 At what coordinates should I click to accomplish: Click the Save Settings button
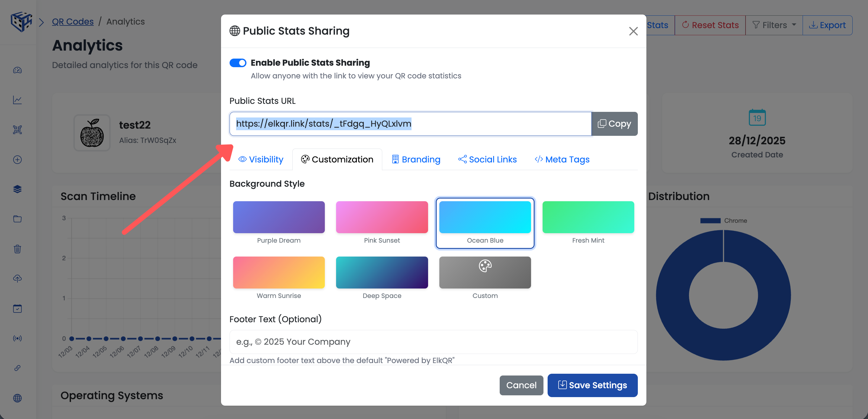(592, 385)
